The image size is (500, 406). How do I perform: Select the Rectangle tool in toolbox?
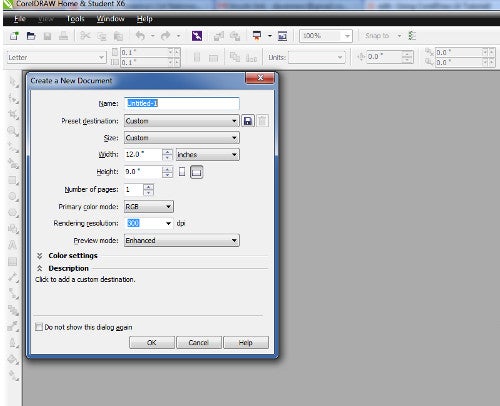13,180
